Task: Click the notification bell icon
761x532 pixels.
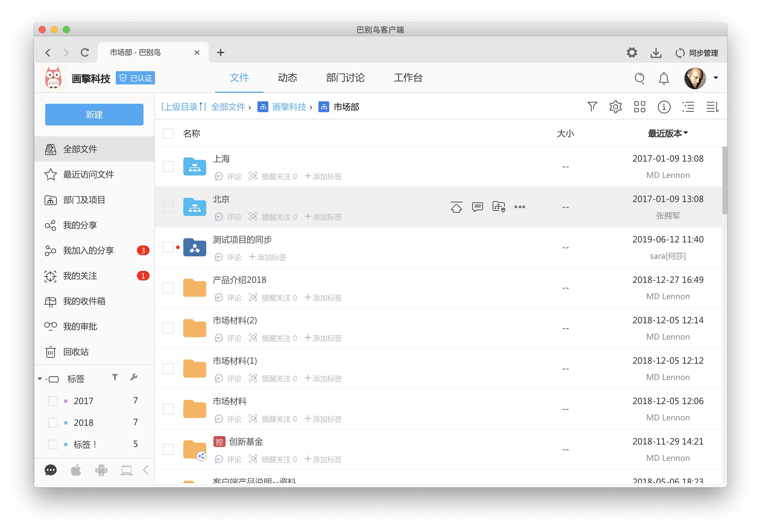Action: [664, 78]
